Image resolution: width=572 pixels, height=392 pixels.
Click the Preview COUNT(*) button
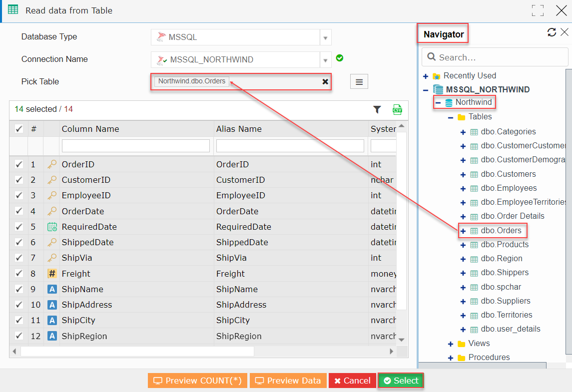(x=197, y=381)
